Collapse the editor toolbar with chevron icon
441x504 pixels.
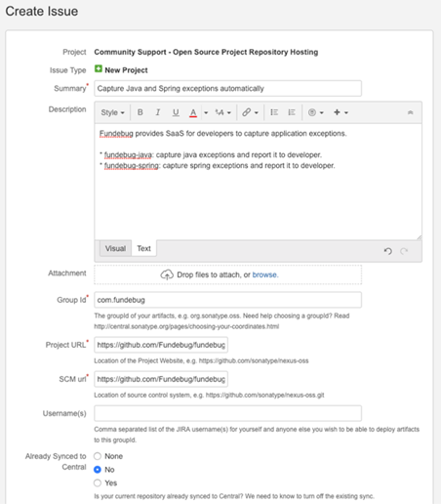coord(411,112)
